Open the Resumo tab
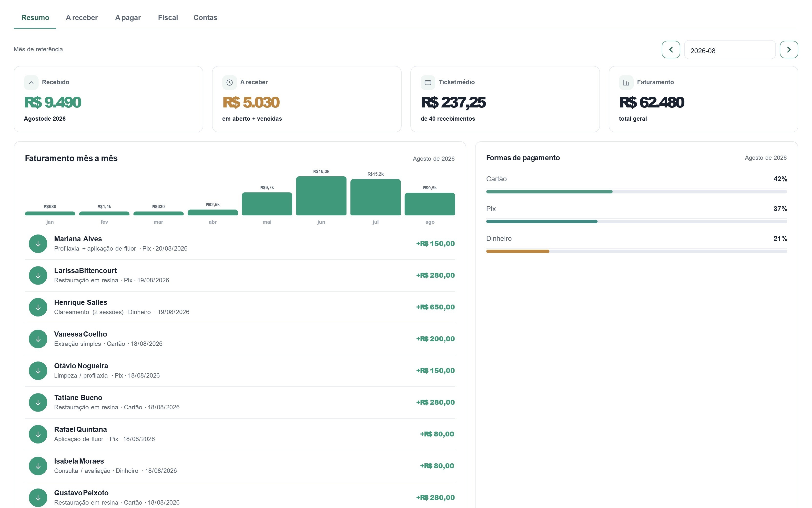The width and height of the screenshot is (812, 508). pos(35,18)
